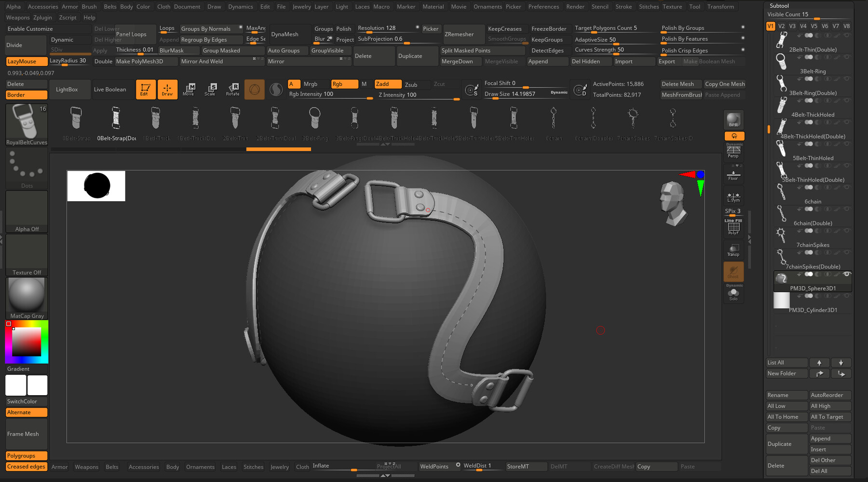Activate Edit mode button
Image resolution: width=868 pixels, height=482 pixels.
point(145,90)
